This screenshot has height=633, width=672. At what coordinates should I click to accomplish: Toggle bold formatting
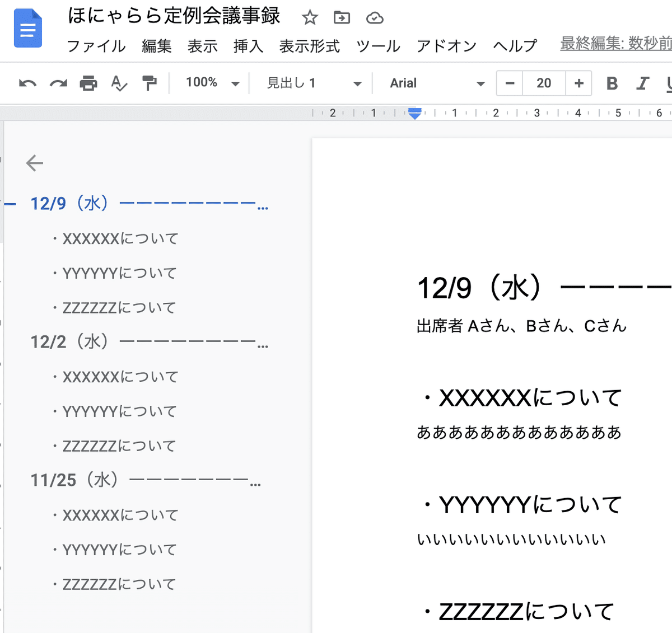pyautogui.click(x=612, y=82)
